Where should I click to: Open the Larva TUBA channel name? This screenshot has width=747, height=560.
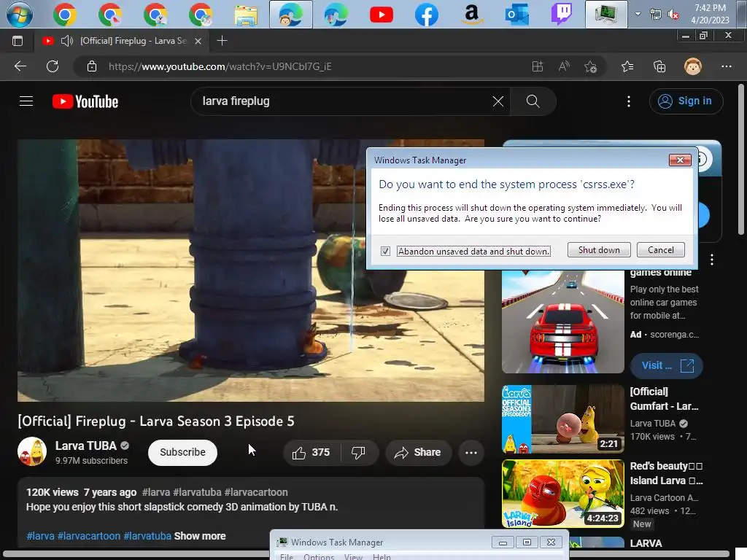(x=86, y=446)
